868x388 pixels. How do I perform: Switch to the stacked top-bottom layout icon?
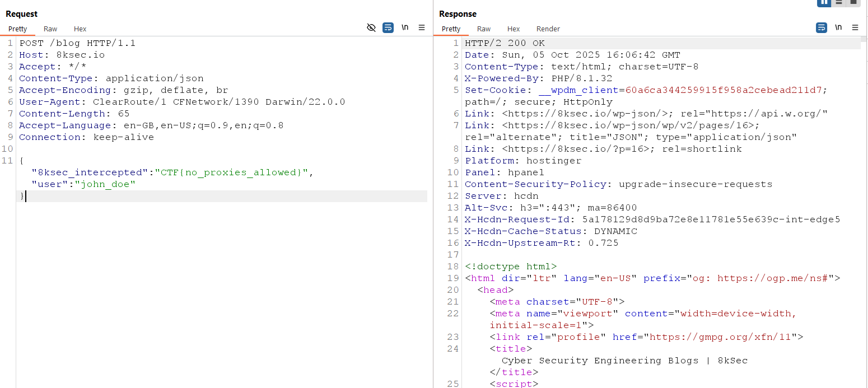point(839,2)
